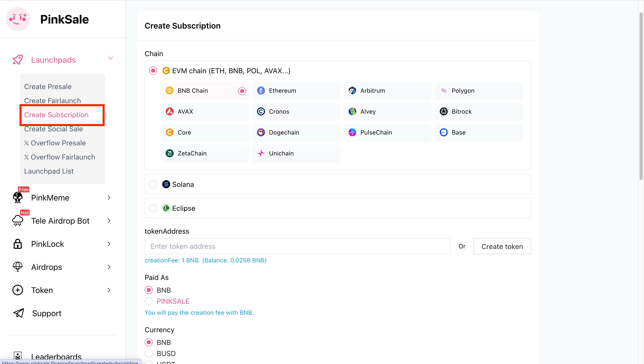Screen dimensions: 644x364
Task: Click the Airdrops parachute icon
Action: click(x=18, y=267)
